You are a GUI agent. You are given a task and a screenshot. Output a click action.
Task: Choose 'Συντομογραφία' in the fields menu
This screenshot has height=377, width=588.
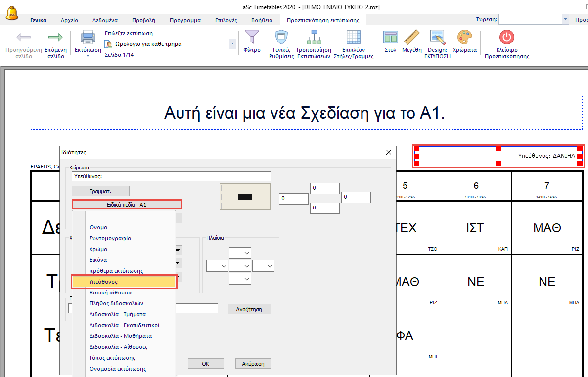[110, 238]
